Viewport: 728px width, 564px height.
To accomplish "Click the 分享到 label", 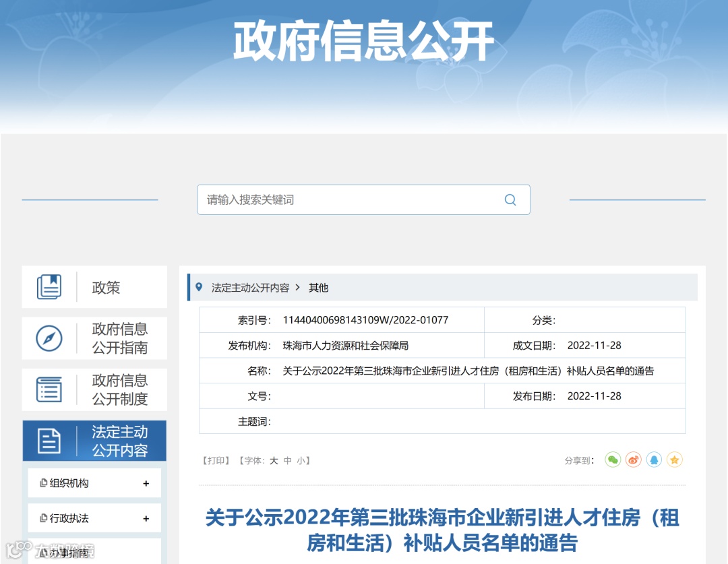I will tap(579, 460).
